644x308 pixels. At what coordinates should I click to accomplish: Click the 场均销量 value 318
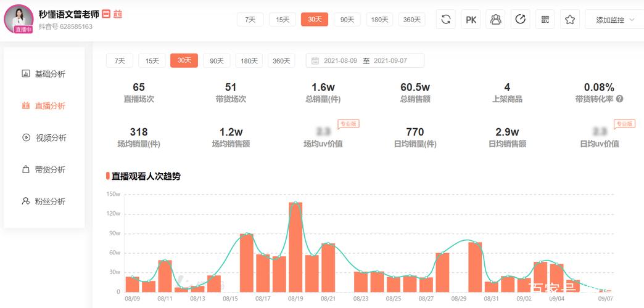pos(139,132)
